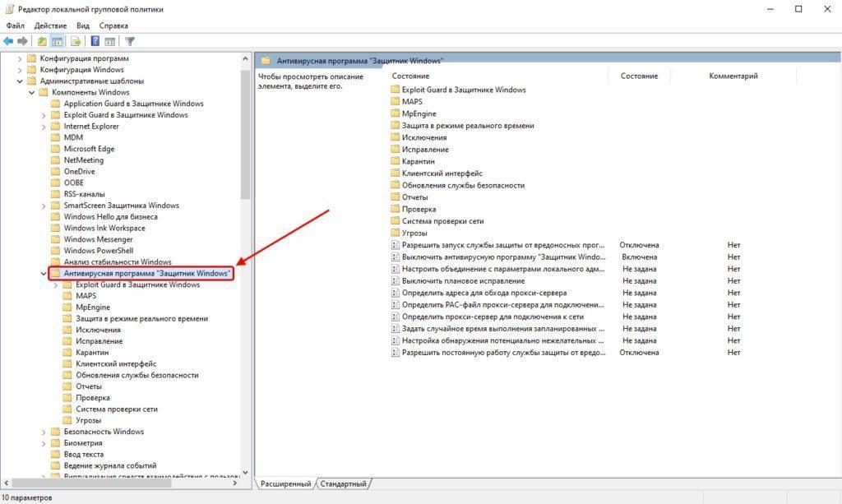Viewport: 842px width, 504px height.
Task: Open 'Система проверки сети' folder in right pane
Action: [x=442, y=220]
